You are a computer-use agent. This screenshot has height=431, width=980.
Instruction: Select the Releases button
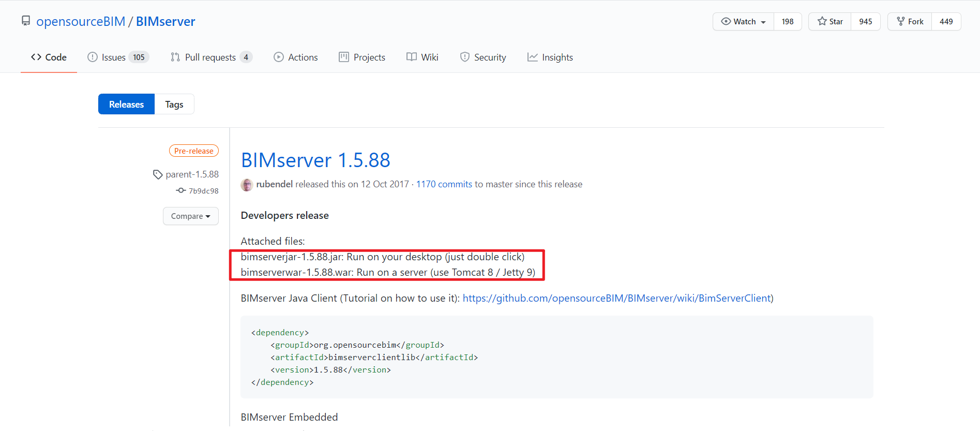click(x=126, y=104)
